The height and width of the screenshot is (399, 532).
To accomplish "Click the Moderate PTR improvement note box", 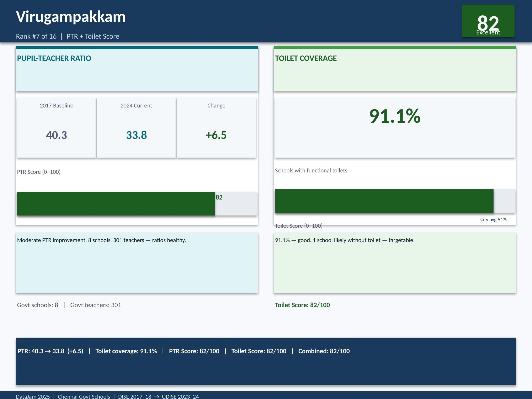I will [137, 263].
